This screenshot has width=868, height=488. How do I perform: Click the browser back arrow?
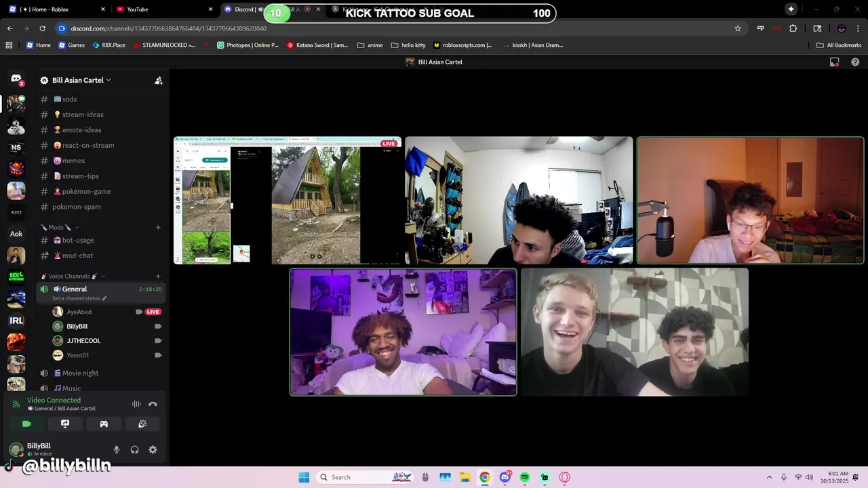click(x=9, y=28)
